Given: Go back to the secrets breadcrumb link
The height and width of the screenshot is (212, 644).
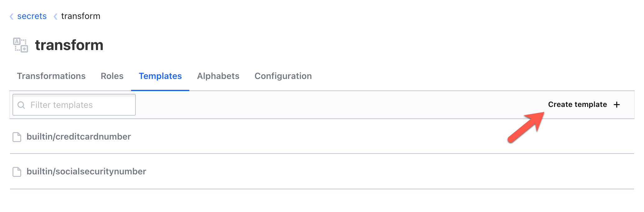Looking at the screenshot, I should [x=32, y=16].
